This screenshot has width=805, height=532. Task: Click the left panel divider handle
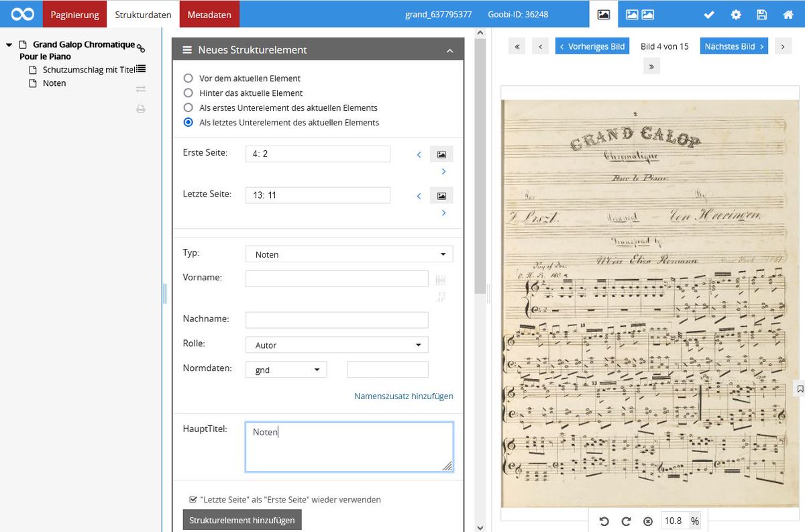[x=165, y=293]
